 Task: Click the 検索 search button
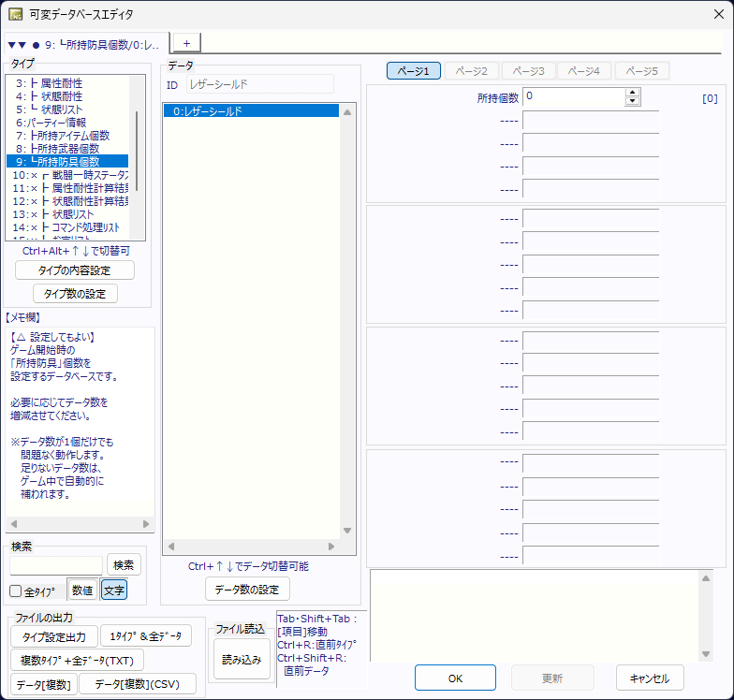(124, 564)
